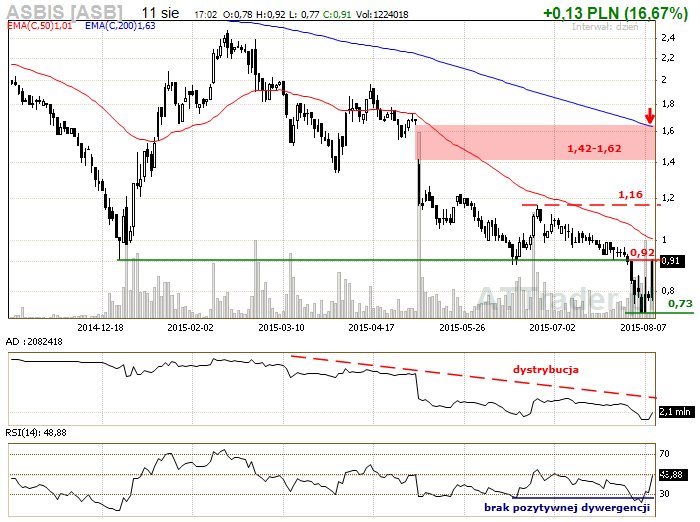The image size is (700, 522).
Task: Click the RSI axis label 70
Action: pyautogui.click(x=664, y=454)
